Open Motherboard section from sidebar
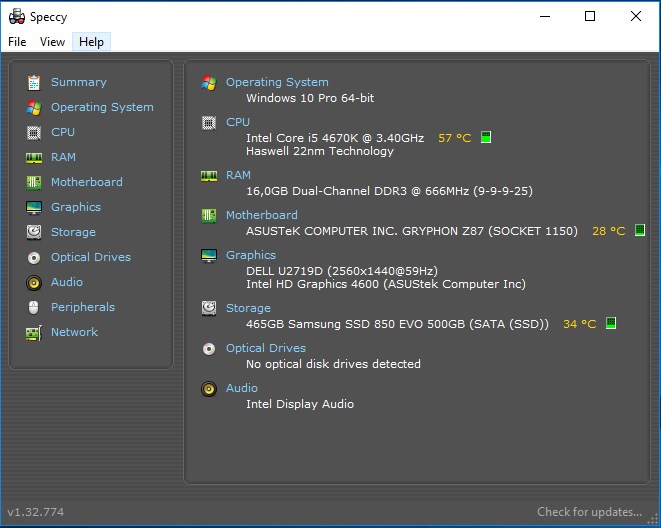661x528 pixels. click(x=87, y=182)
